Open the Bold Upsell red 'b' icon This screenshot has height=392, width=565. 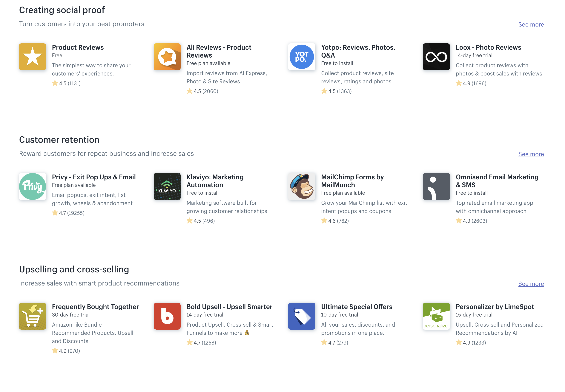pos(167,316)
